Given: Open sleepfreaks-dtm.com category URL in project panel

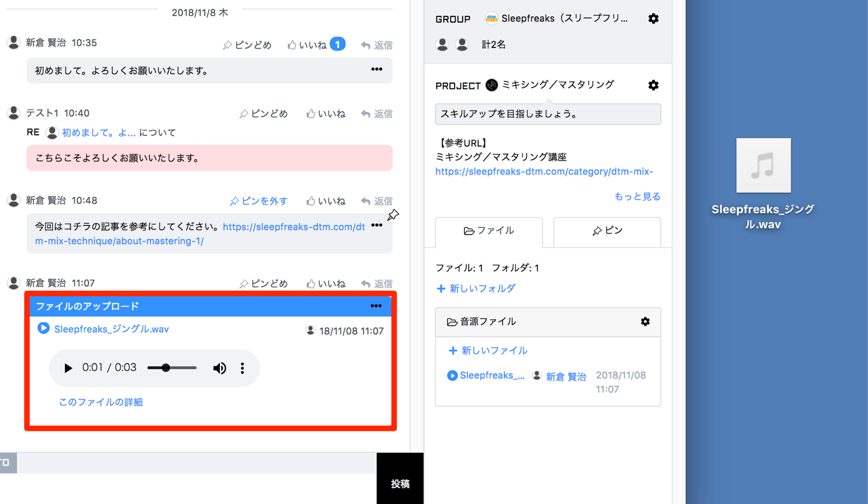Looking at the screenshot, I should (544, 172).
